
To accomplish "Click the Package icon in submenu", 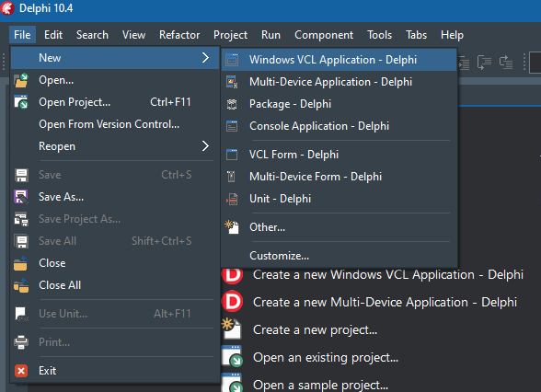I will (232, 104).
